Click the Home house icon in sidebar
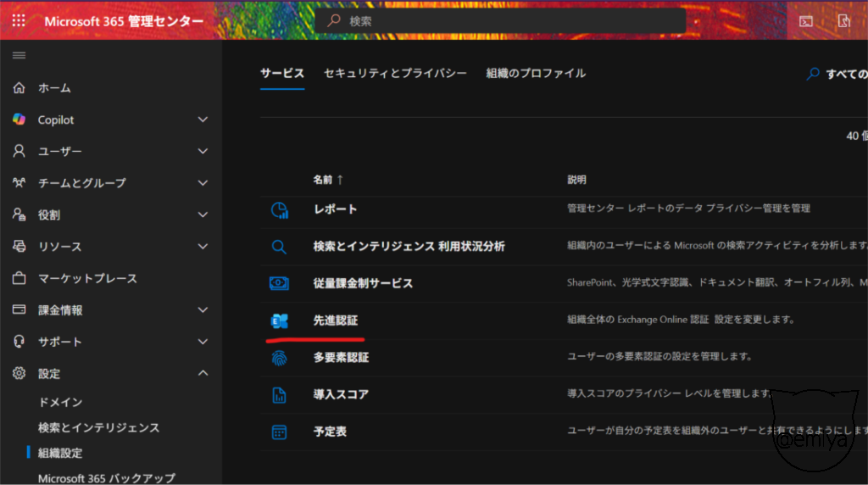The height and width of the screenshot is (485, 868). click(x=19, y=88)
